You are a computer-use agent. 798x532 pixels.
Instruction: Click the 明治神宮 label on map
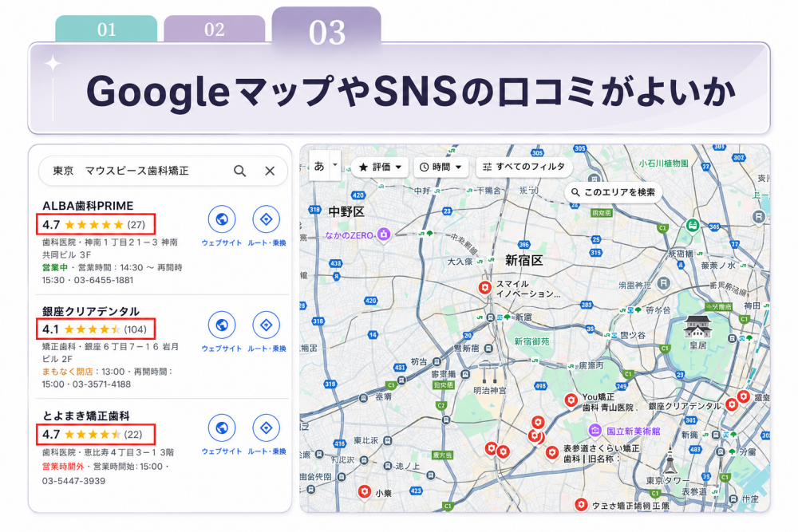click(490, 391)
